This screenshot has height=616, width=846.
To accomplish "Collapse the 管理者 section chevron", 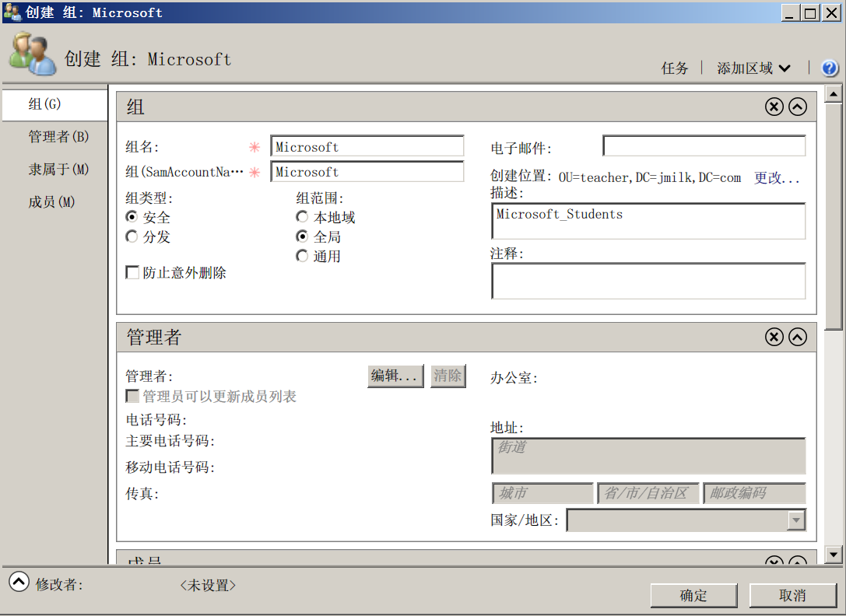I will (x=798, y=337).
